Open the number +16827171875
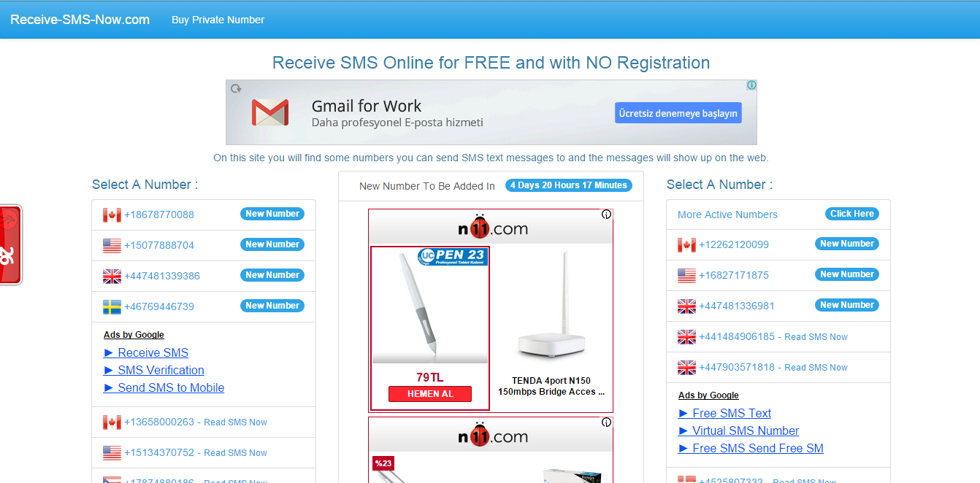980x483 pixels. coord(734,275)
